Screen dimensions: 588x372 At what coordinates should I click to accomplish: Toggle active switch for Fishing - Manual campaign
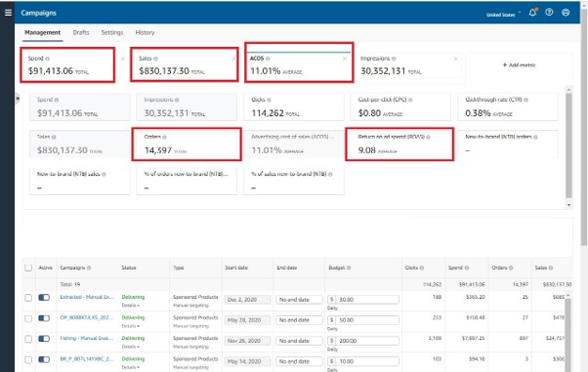coord(44,339)
